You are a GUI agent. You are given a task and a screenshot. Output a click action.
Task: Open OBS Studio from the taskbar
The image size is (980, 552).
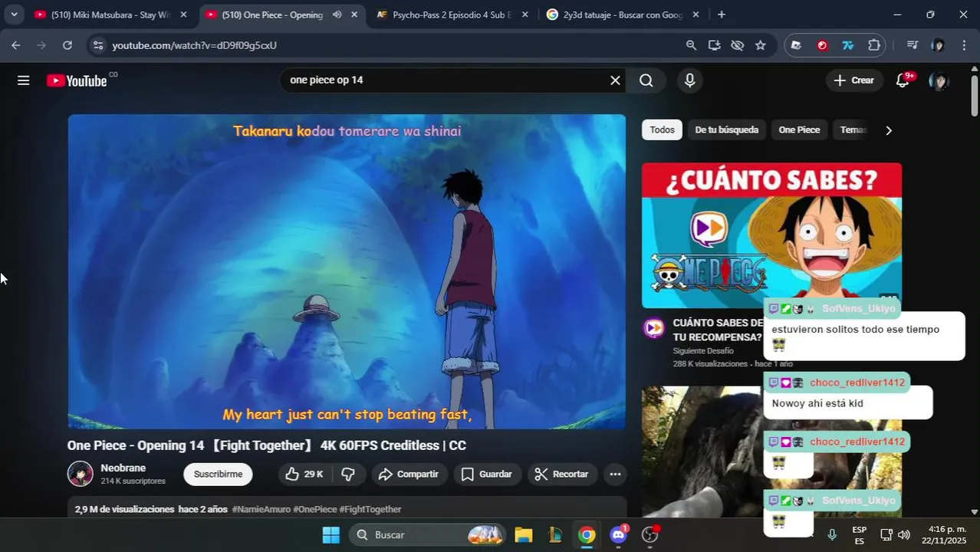(x=650, y=535)
